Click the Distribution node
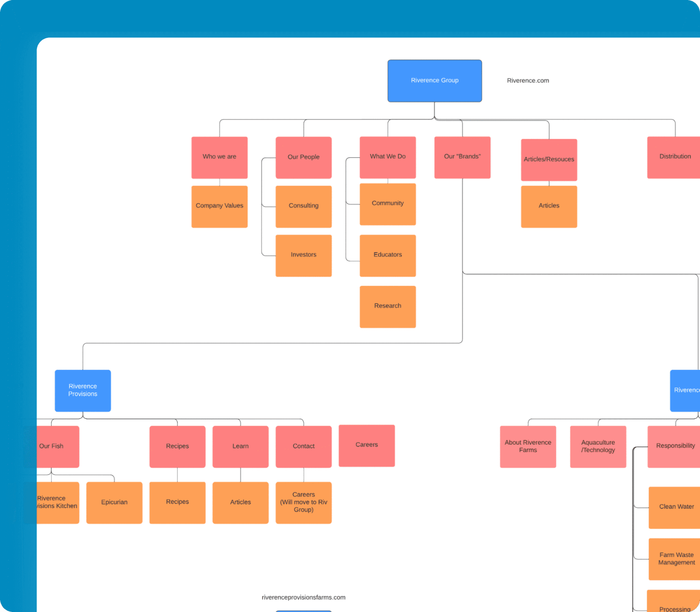Screen dimensions: 700x612 [673, 157]
